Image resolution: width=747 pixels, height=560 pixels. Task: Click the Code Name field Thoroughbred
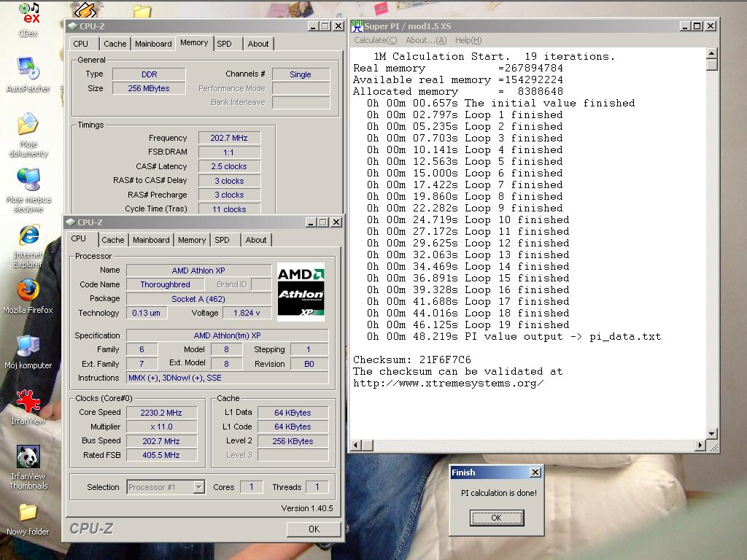[x=165, y=284]
